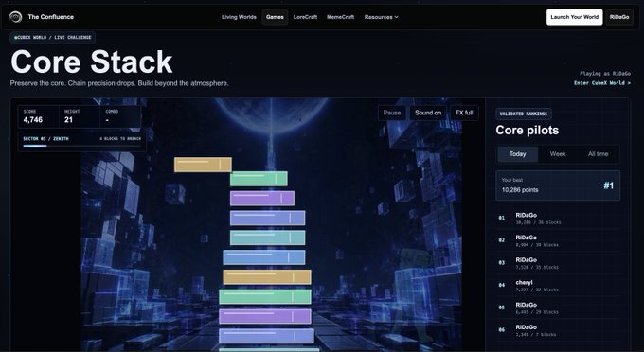The height and width of the screenshot is (352, 644).
Task: Click the VALIDATED RANKINGS badge
Action: (x=523, y=114)
